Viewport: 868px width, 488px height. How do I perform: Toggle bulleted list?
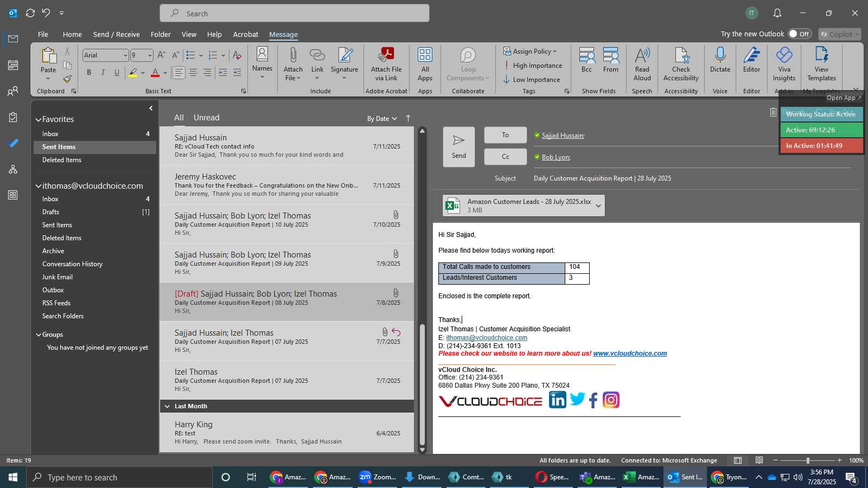(190, 55)
